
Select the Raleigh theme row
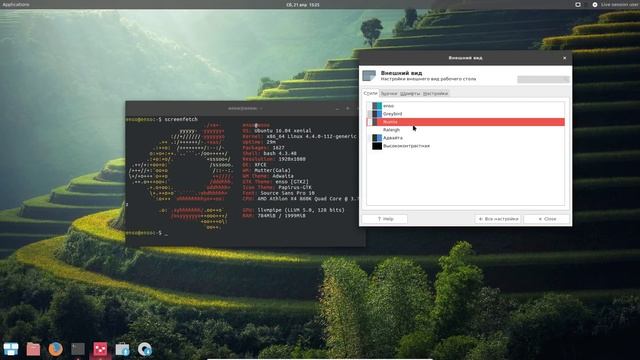click(465, 130)
